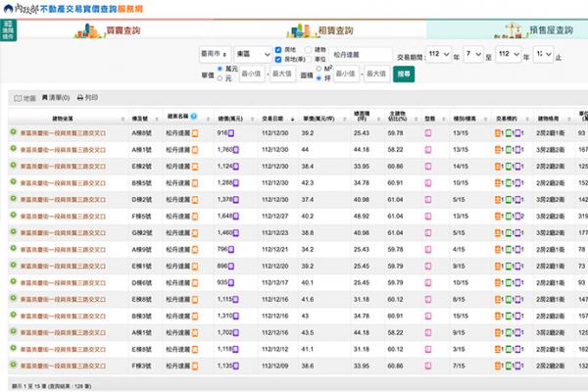This screenshot has width=588, height=392.
Task: Open orange 松丹達麗 icon in F棟5號 row
Action: click(x=195, y=217)
